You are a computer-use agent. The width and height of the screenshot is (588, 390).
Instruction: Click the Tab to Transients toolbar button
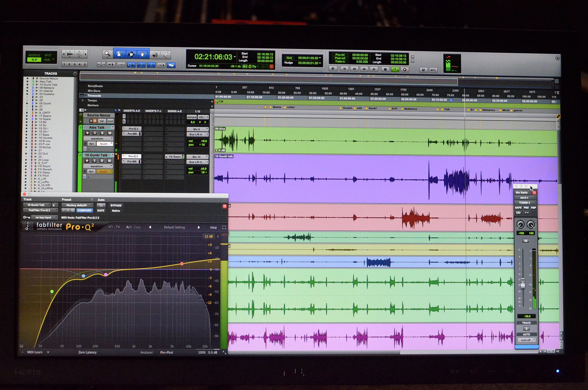coord(111,64)
